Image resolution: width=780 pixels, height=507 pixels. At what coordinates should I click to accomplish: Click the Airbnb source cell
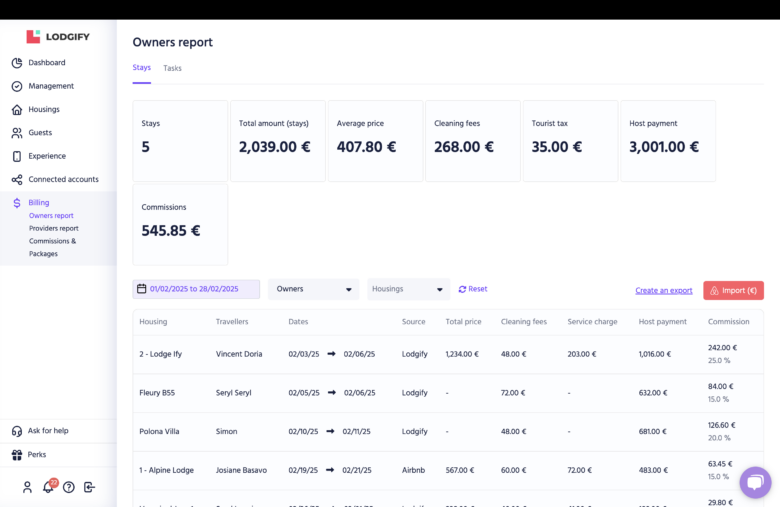[x=413, y=470]
